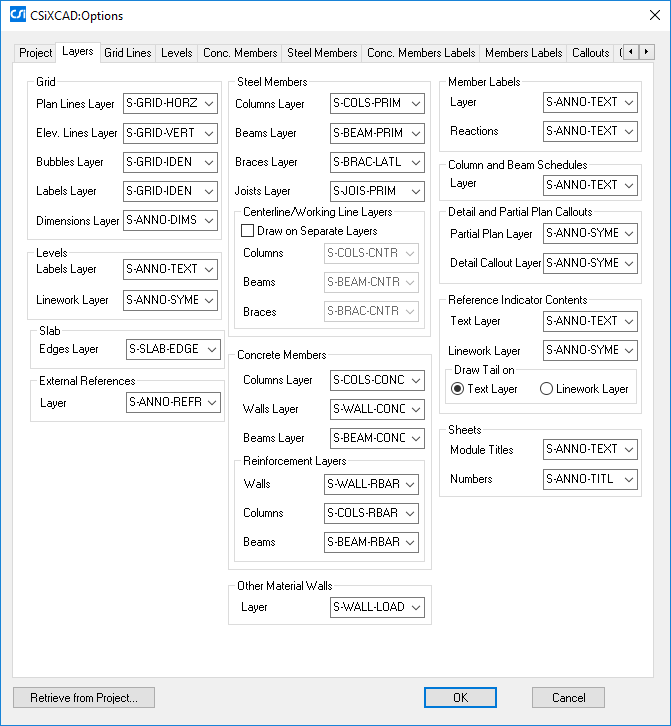Open Slab Edges Layer combo box
This screenshot has height=726, width=671.
(174, 349)
